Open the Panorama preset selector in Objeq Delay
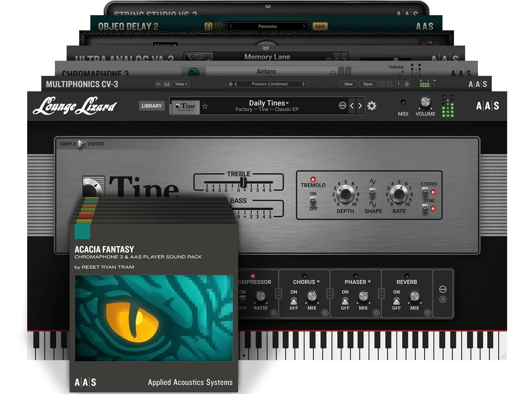The height and width of the screenshot is (394, 532). 267,26
